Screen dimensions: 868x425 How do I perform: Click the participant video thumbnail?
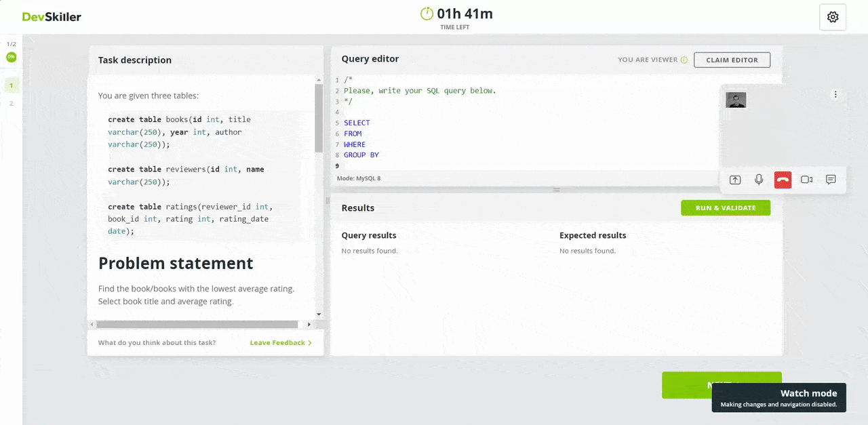click(x=736, y=100)
